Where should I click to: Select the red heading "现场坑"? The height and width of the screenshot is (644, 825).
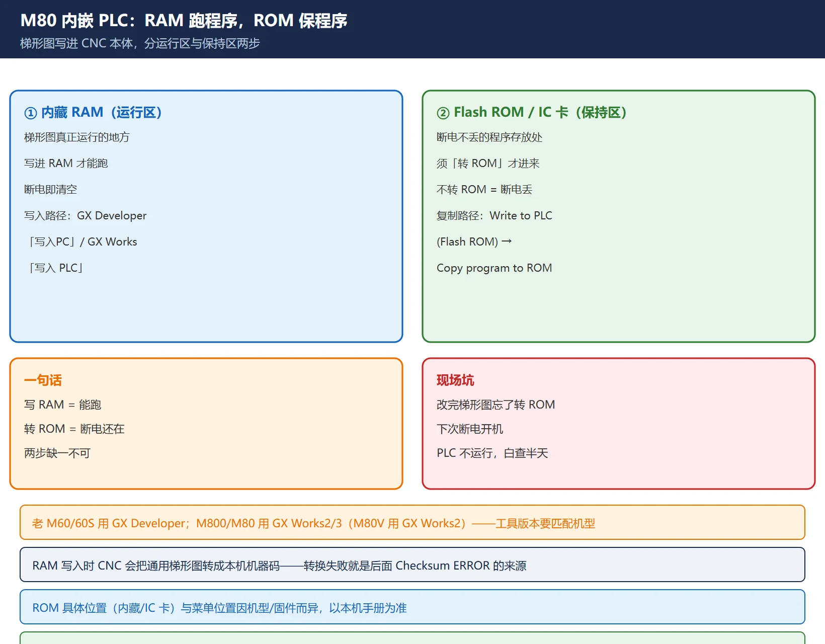455,380
